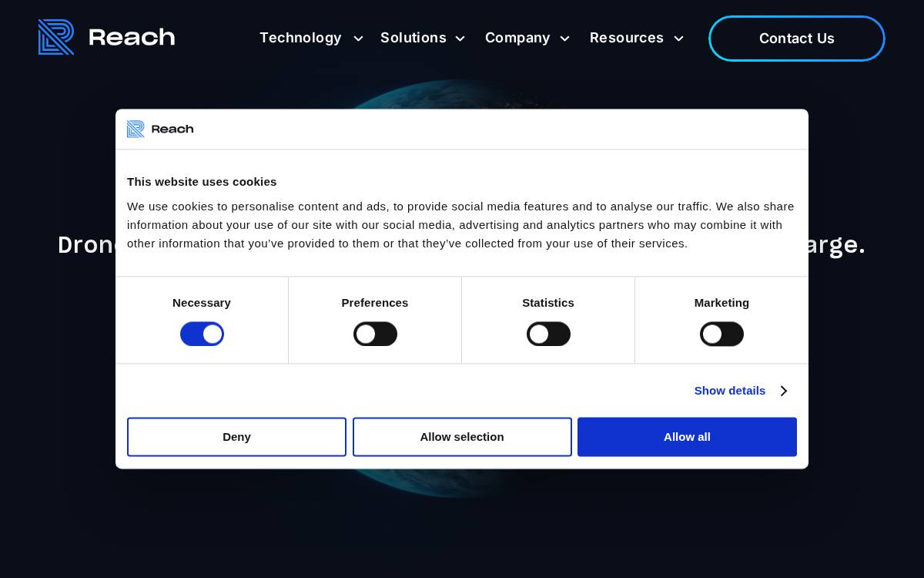Click the Statistics category label
924x578 pixels.
point(548,303)
